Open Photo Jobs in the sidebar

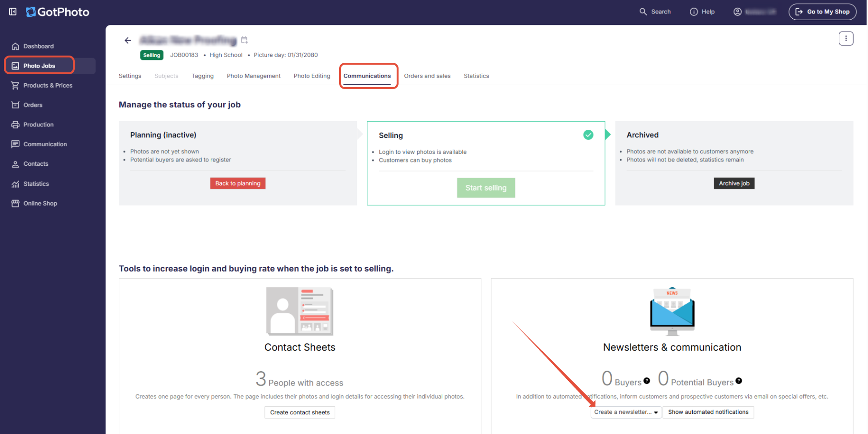coord(39,66)
